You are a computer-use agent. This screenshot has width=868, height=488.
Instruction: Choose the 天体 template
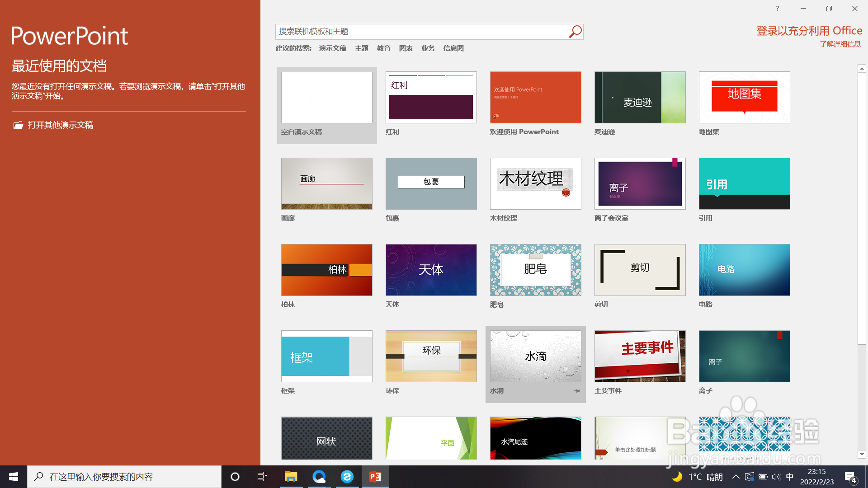click(431, 270)
